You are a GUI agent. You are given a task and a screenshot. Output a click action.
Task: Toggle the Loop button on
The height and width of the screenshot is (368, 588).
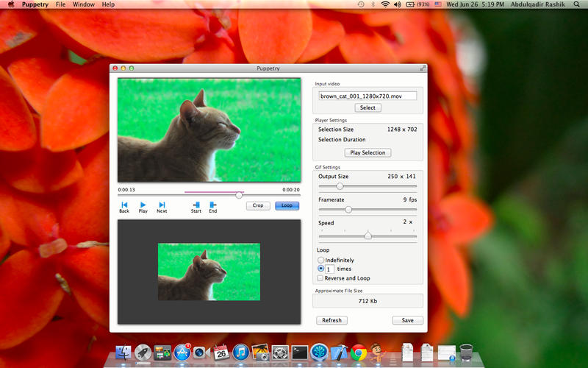coord(287,206)
